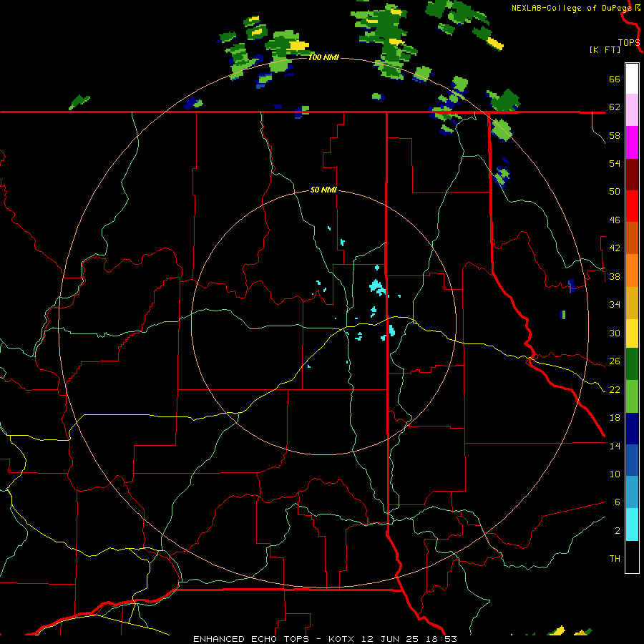Image resolution: width=644 pixels, height=644 pixels.
Task: Click the legend value "66"
Action: coord(615,79)
